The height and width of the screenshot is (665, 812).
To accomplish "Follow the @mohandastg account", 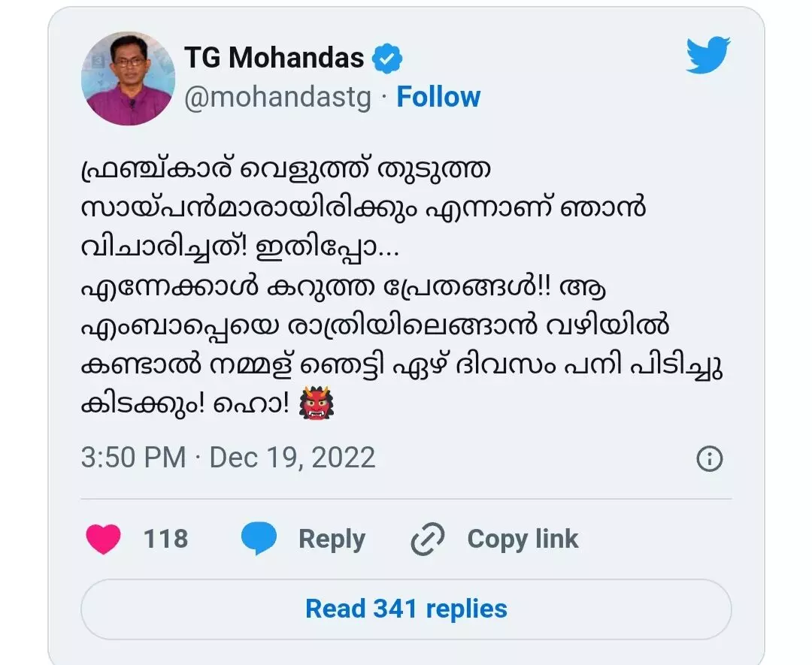I will 438,98.
